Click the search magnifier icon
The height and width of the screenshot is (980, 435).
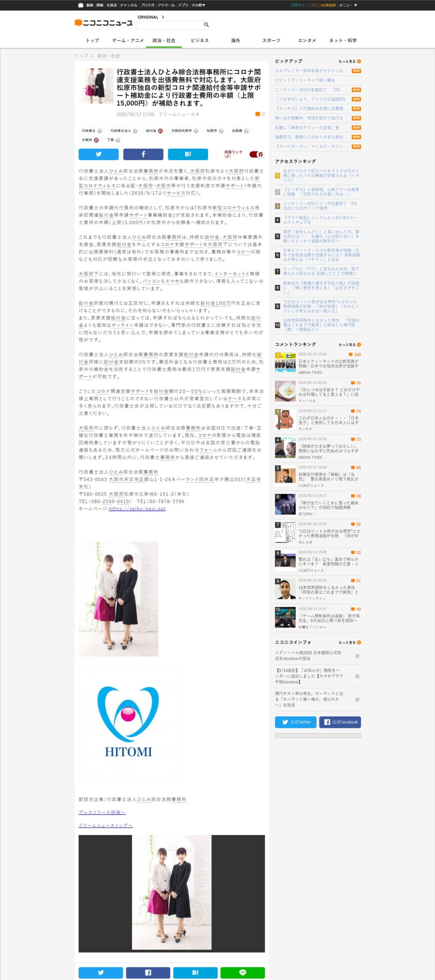point(206,25)
